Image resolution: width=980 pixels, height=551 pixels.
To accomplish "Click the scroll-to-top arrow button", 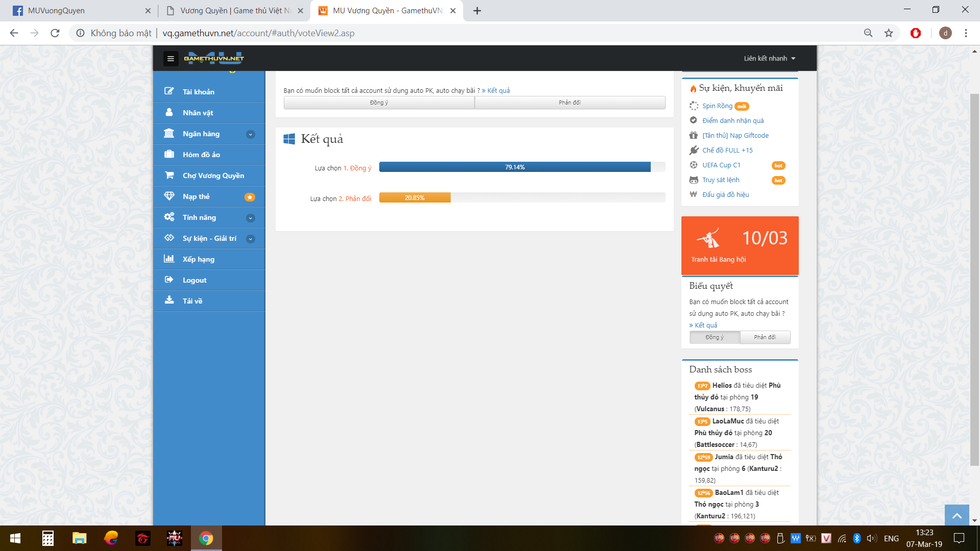I will [x=957, y=515].
